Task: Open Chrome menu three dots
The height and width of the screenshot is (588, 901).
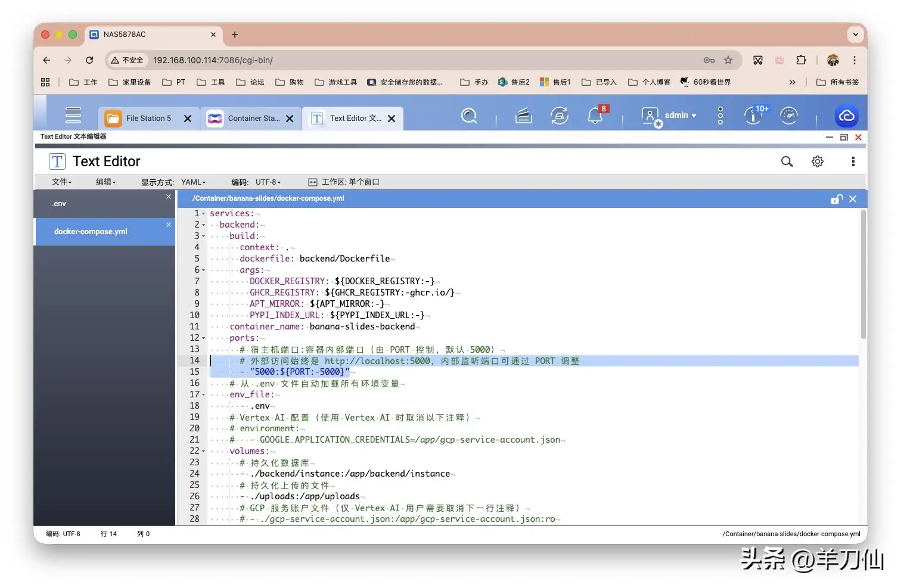Action: [x=854, y=60]
